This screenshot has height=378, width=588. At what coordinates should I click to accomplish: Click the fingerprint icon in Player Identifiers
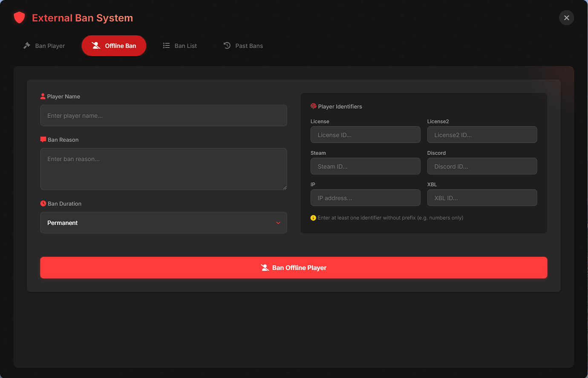click(x=314, y=106)
